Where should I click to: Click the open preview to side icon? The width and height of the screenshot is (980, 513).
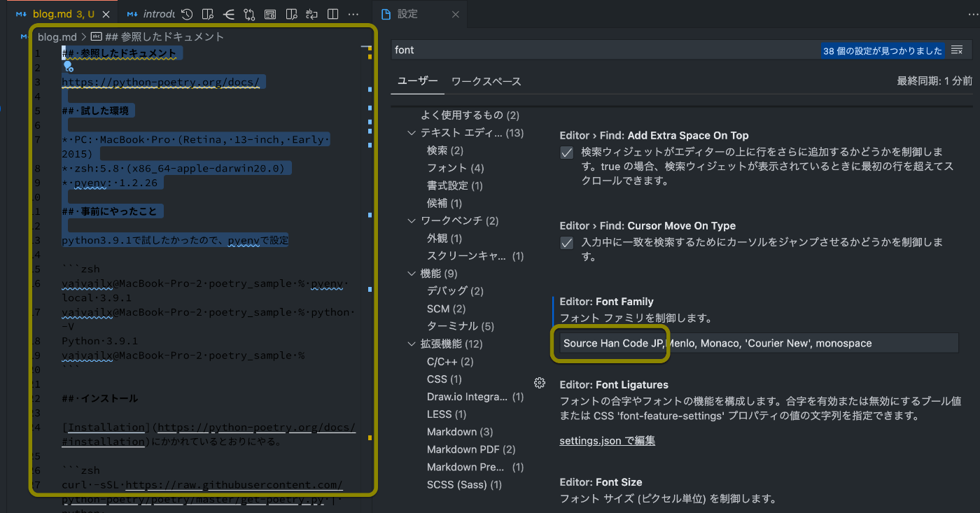[x=208, y=14]
